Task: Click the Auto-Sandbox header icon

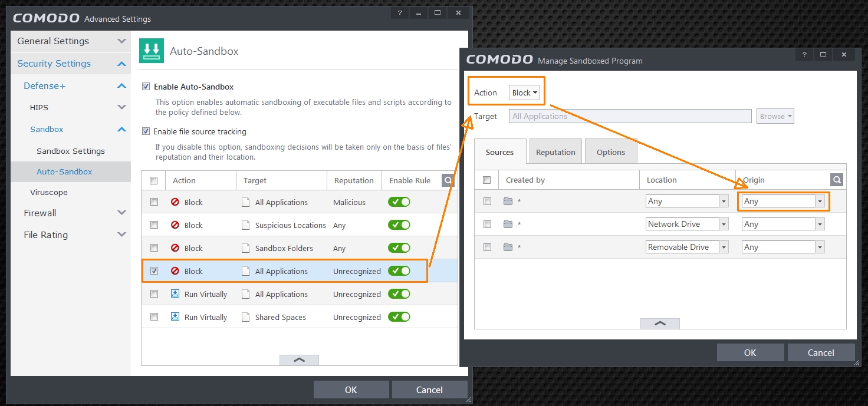Action: pos(152,51)
